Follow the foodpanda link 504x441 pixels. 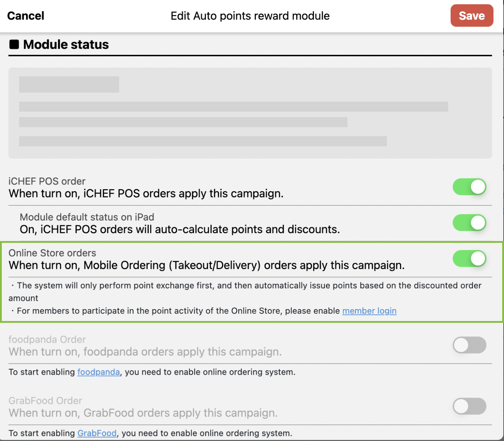point(99,372)
